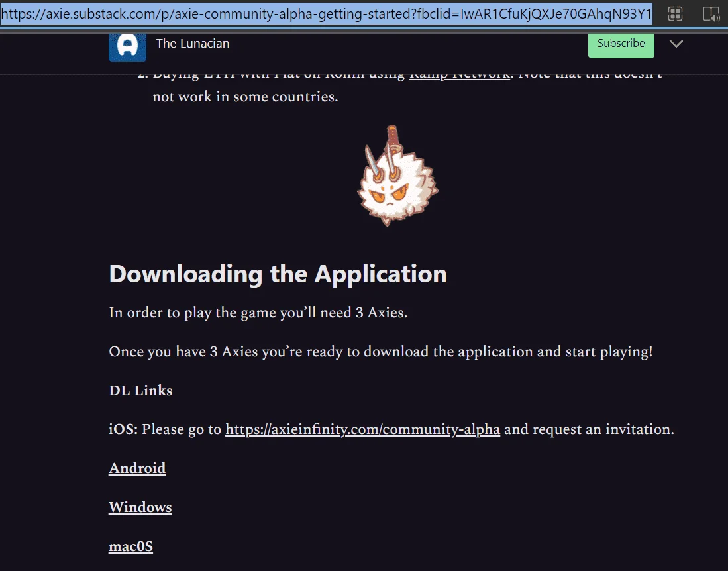Open the Android download link

pyautogui.click(x=137, y=468)
